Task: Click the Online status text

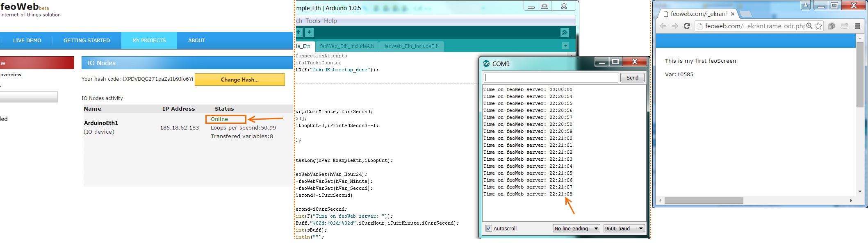Action: pyautogui.click(x=219, y=119)
